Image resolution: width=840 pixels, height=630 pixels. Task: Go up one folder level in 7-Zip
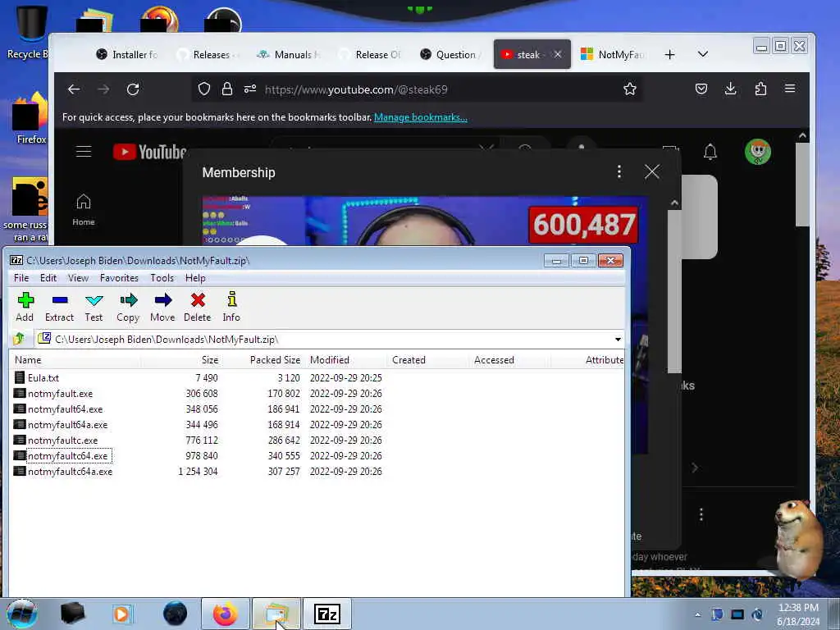click(x=20, y=339)
